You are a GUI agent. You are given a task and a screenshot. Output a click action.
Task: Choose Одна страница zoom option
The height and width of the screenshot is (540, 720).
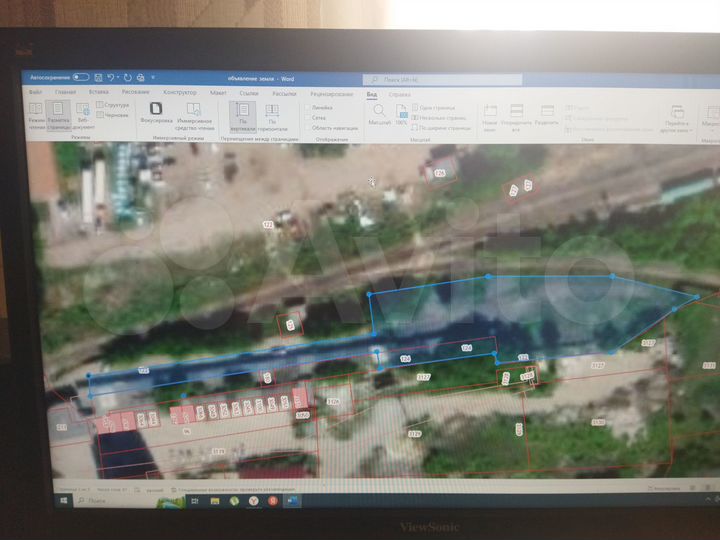click(434, 108)
